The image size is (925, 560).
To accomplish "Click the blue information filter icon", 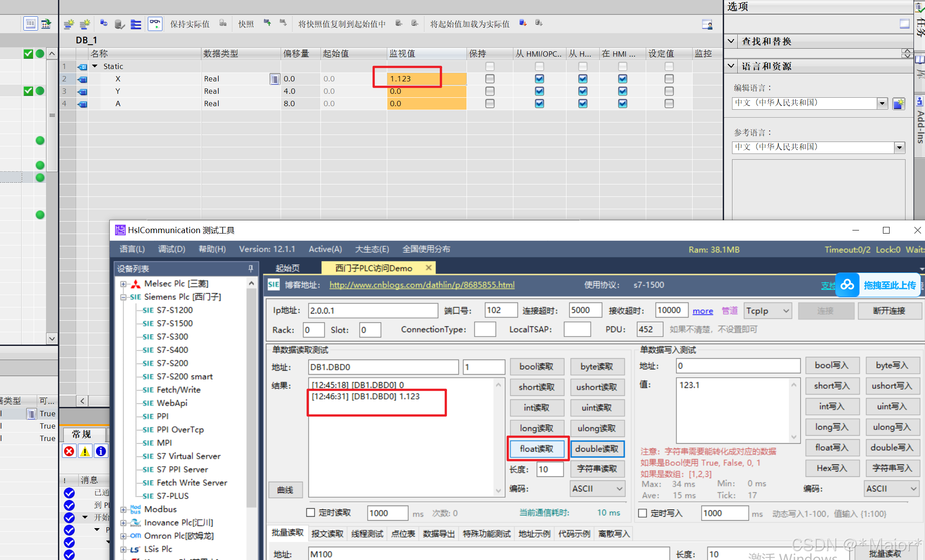I will [x=101, y=451].
